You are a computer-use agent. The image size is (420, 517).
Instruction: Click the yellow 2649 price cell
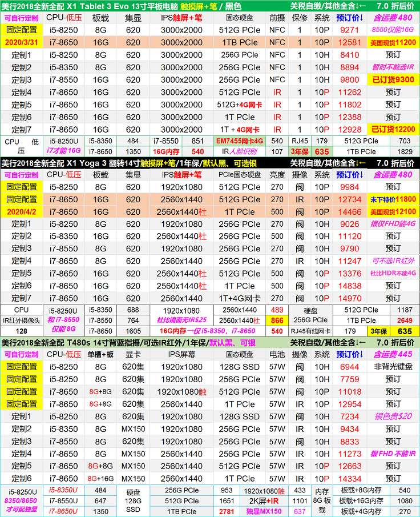click(405, 320)
